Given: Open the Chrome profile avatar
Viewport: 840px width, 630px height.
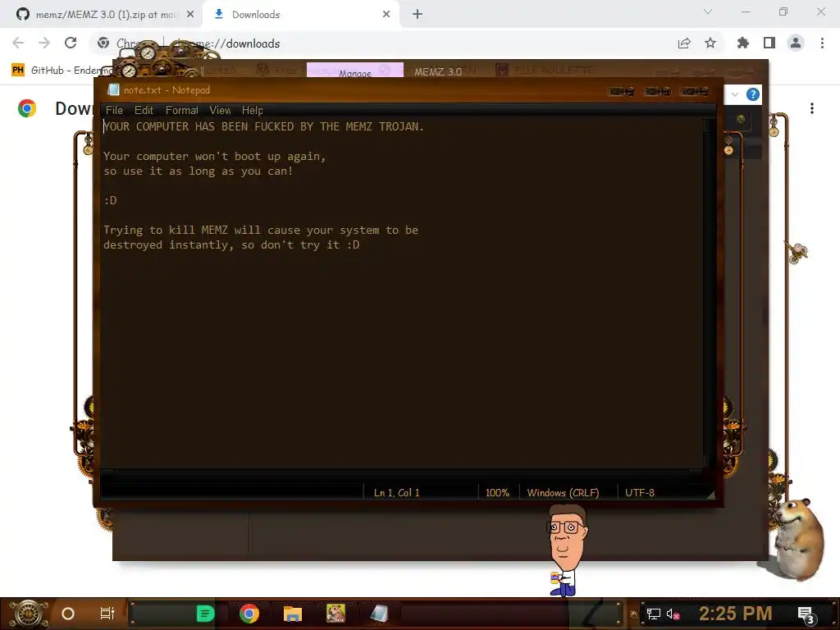Looking at the screenshot, I should [x=796, y=43].
